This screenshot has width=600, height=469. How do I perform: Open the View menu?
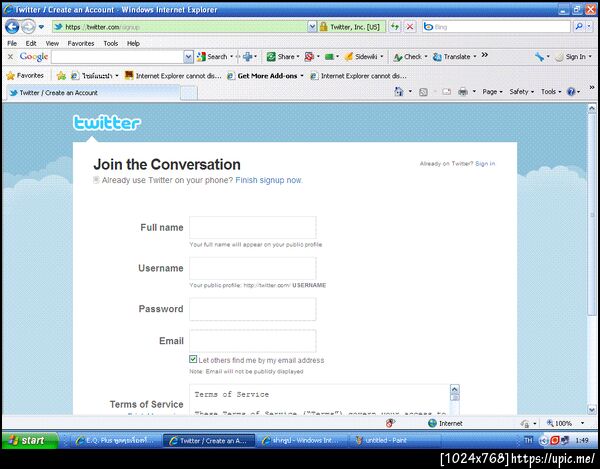52,43
